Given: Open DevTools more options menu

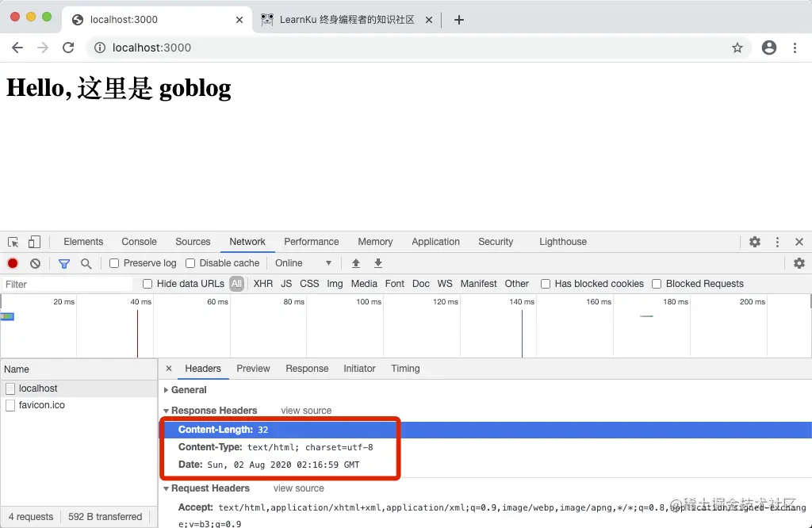Looking at the screenshot, I should [777, 242].
